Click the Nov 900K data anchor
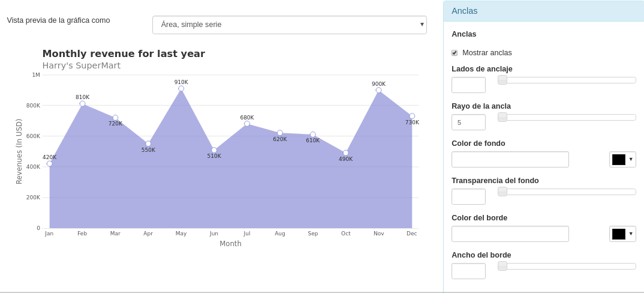 click(x=378, y=90)
